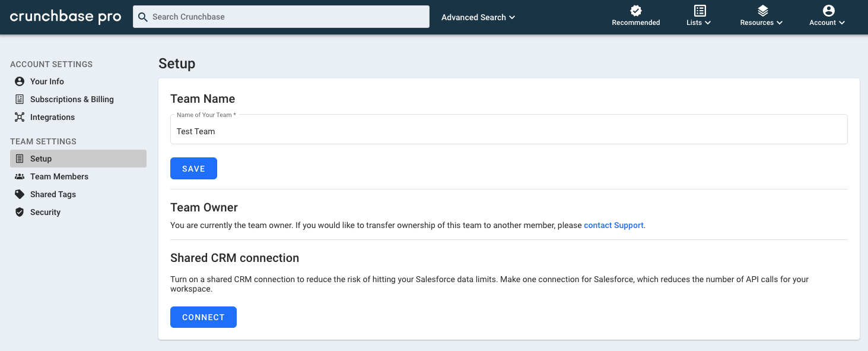Viewport: 868px width, 351px height.
Task: Expand the Resources dropdown chevron
Action: point(779,23)
